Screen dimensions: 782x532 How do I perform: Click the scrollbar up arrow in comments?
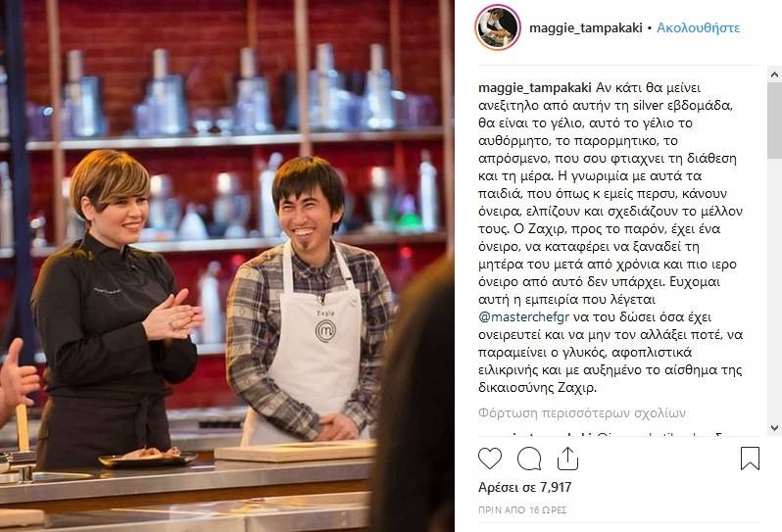pos(774,75)
